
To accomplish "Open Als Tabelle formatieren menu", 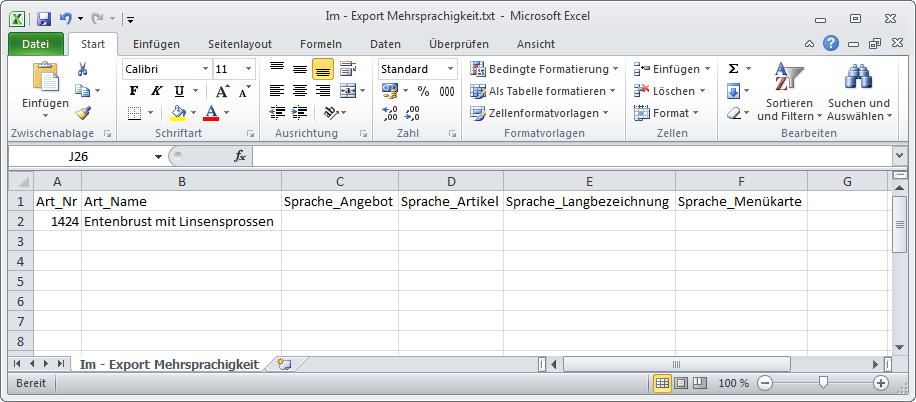I will tap(543, 91).
